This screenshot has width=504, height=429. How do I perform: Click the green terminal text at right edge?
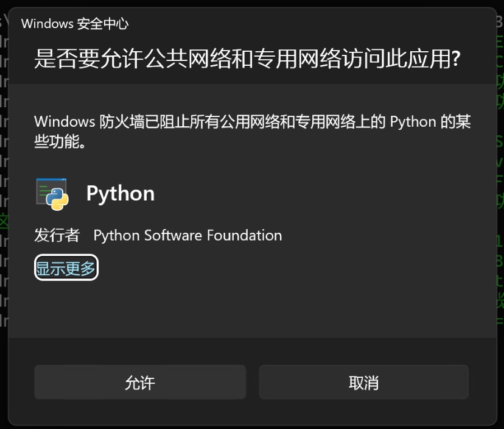pos(500,180)
